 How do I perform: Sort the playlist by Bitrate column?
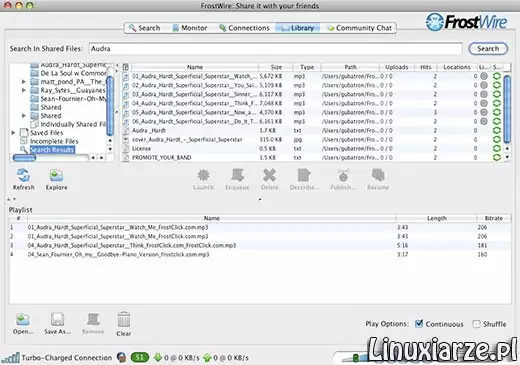(494, 218)
